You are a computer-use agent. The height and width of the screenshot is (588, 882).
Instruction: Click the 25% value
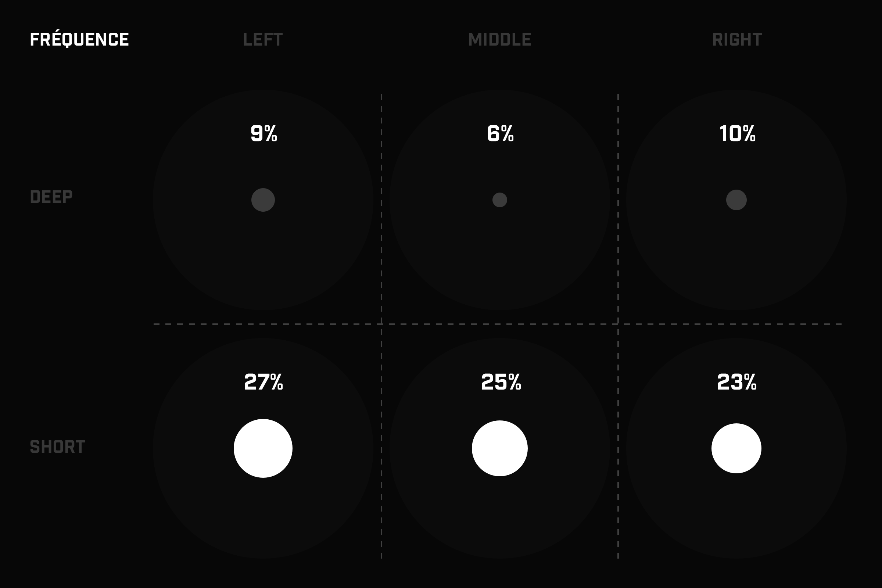point(501,382)
